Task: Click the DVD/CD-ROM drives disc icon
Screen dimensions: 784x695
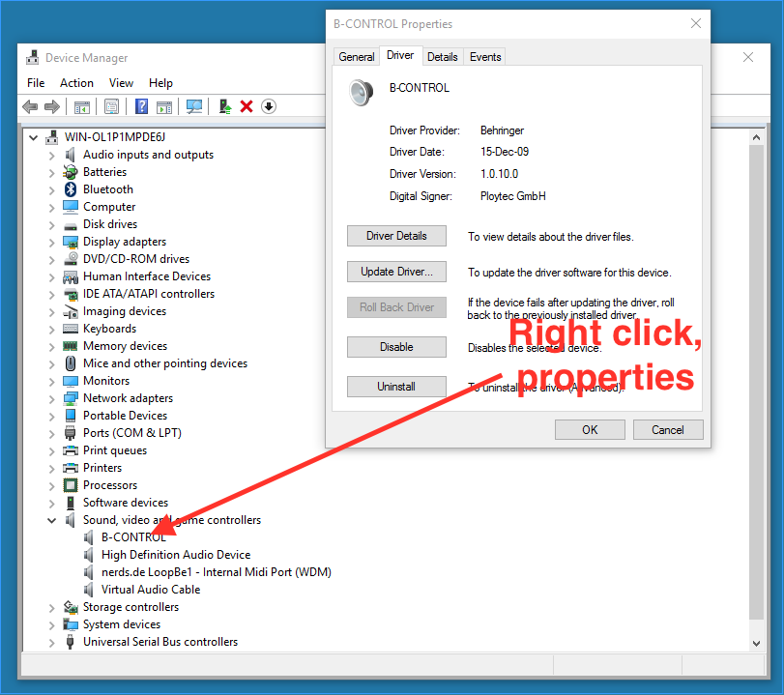Action: (71, 259)
